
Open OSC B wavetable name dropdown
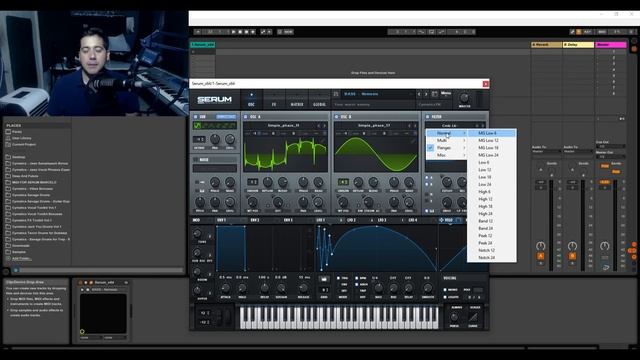tap(374, 126)
